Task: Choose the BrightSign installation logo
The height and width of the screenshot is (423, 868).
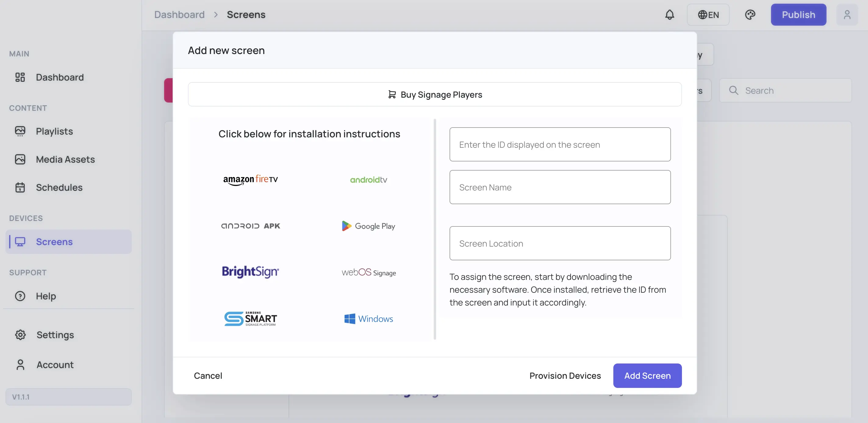Action: click(x=250, y=272)
